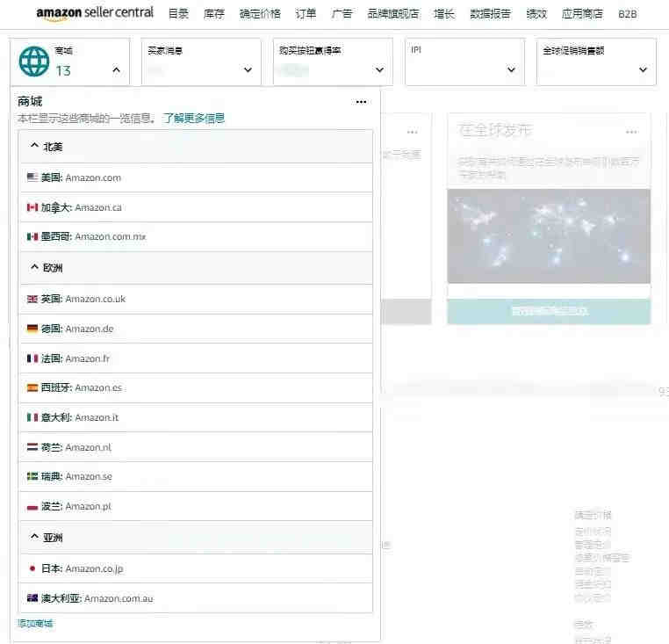Click the 了解更多信息 link

click(193, 119)
